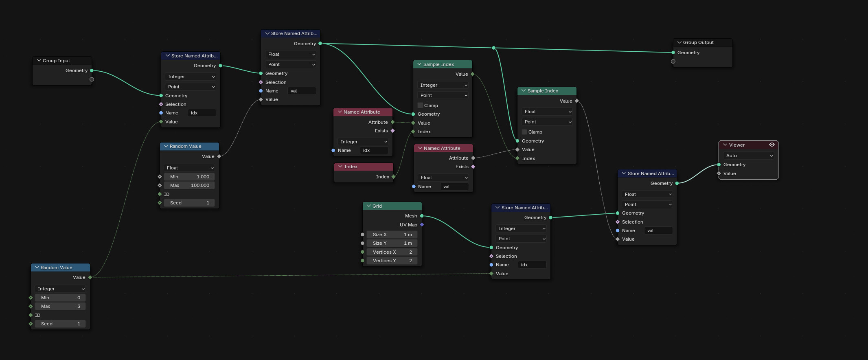Click the Min 0 field in Integer Random Value
This screenshot has height=360, width=868.
(60, 298)
